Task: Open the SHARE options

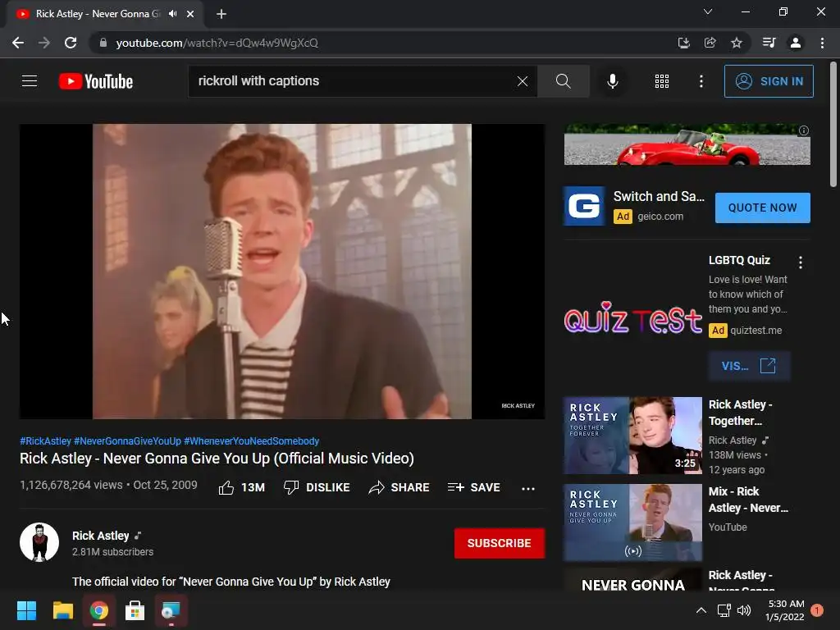Action: click(399, 487)
